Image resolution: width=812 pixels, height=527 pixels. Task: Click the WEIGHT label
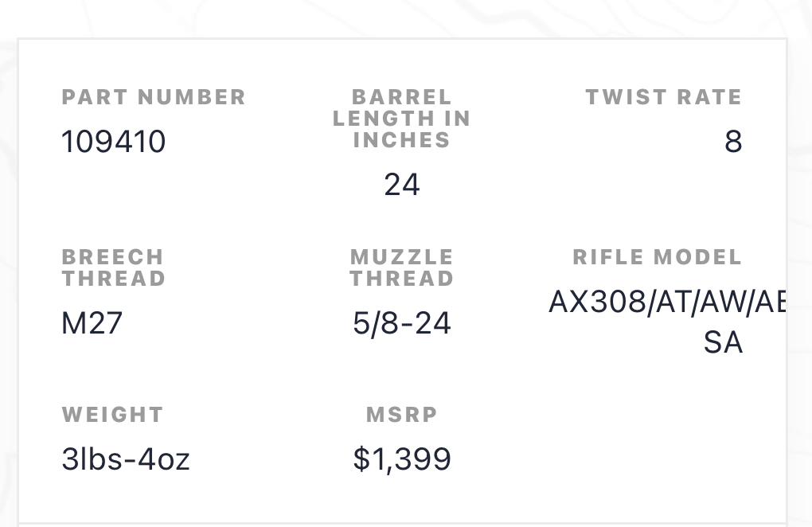coord(112,415)
